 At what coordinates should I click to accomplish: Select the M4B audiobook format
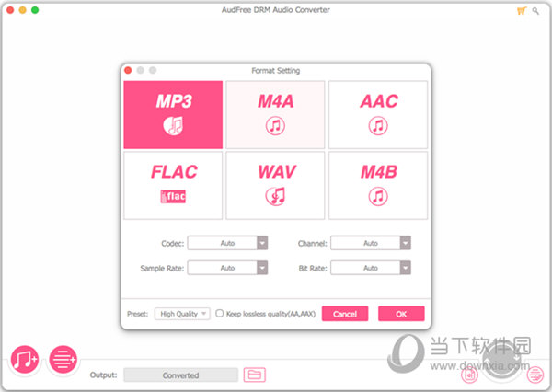(378, 185)
